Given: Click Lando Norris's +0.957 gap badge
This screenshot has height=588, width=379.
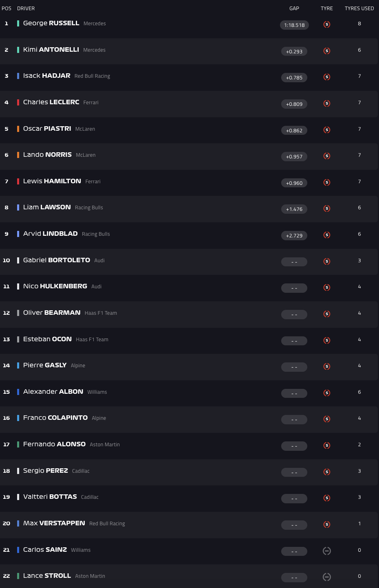Looking at the screenshot, I should click(x=294, y=157).
